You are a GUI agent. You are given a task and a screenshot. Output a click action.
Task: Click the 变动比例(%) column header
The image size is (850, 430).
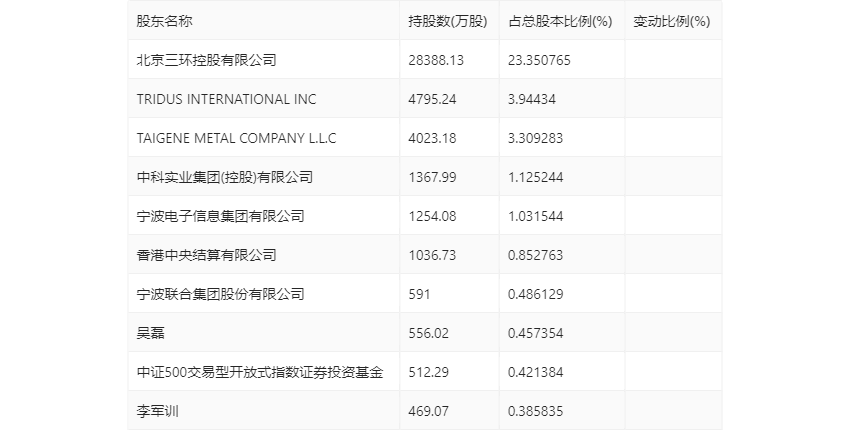pos(671,21)
